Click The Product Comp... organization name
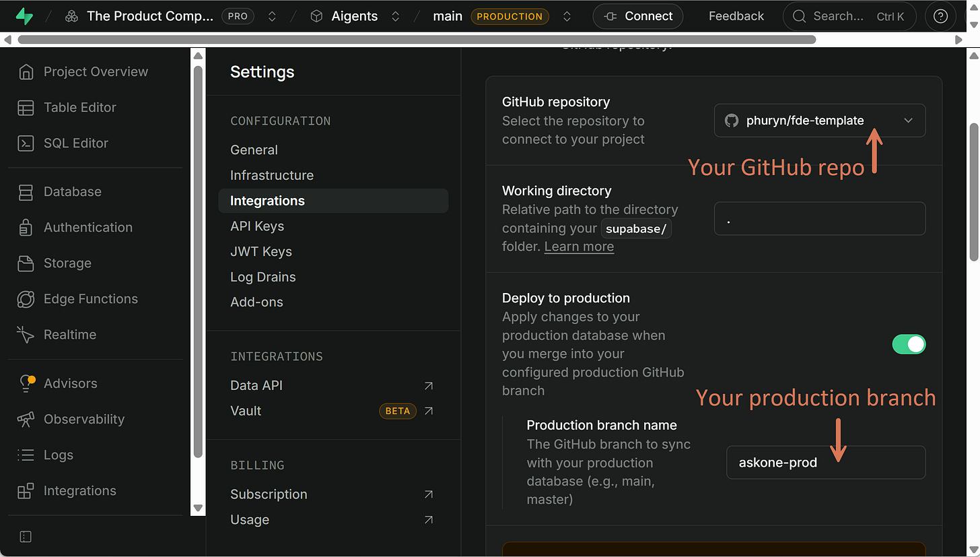The image size is (980, 557). click(x=150, y=16)
